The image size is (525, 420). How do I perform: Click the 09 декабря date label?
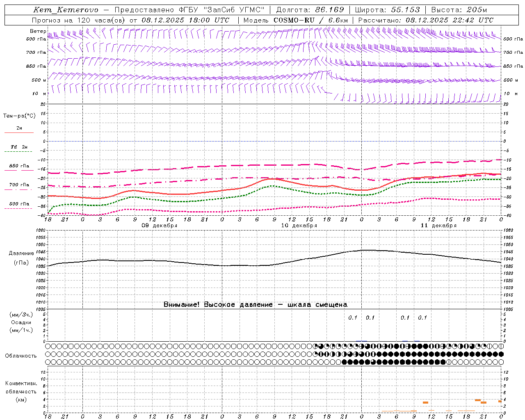[160, 226]
